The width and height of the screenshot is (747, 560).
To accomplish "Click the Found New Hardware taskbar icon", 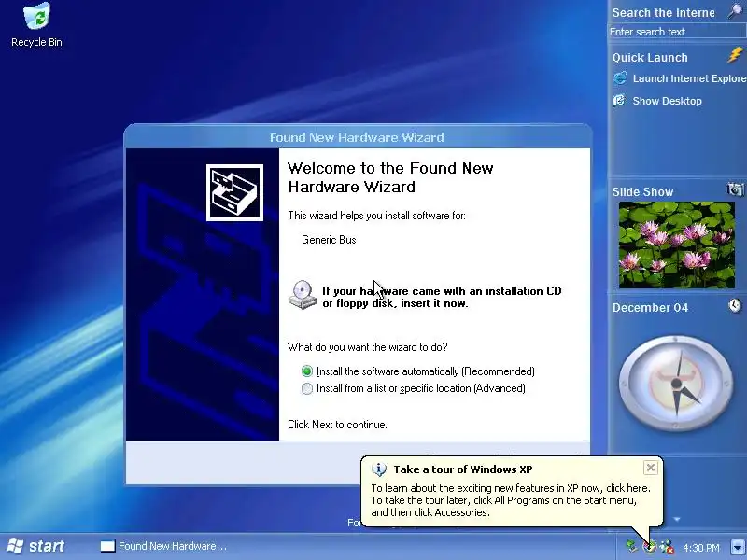I will pyautogui.click(x=107, y=546).
